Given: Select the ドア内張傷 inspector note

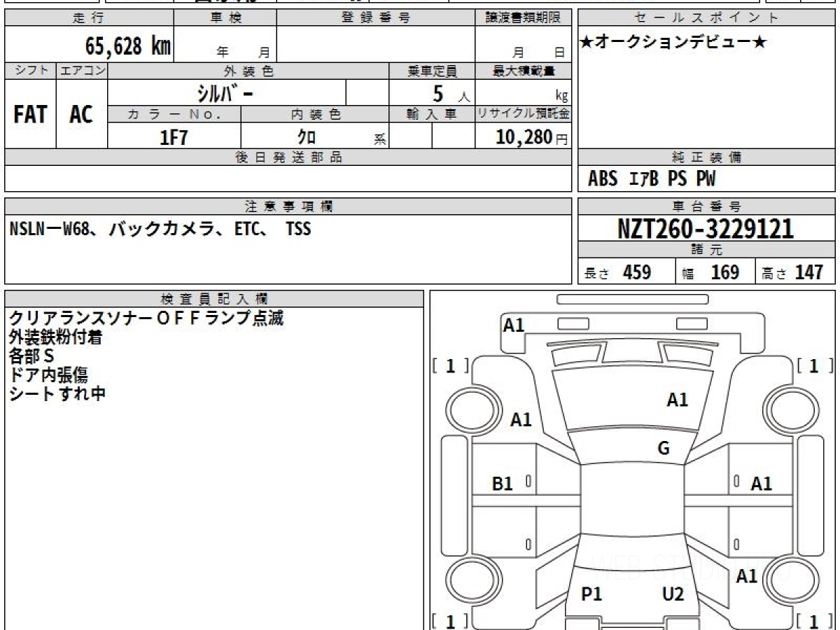Looking at the screenshot, I should pos(48,374).
